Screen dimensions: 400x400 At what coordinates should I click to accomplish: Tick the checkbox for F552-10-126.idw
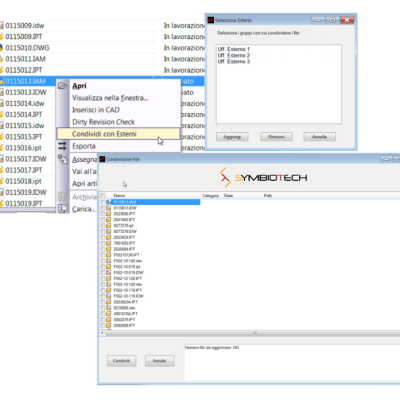point(103,261)
